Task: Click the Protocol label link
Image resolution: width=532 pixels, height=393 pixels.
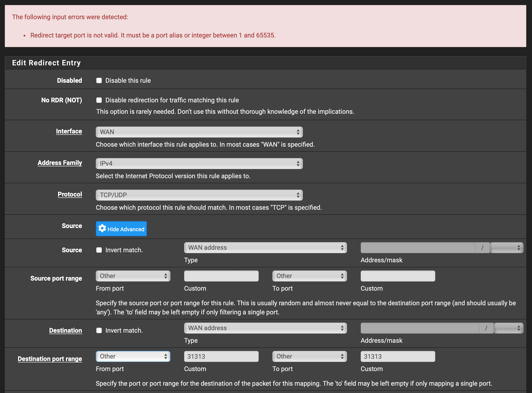Action: [x=70, y=194]
